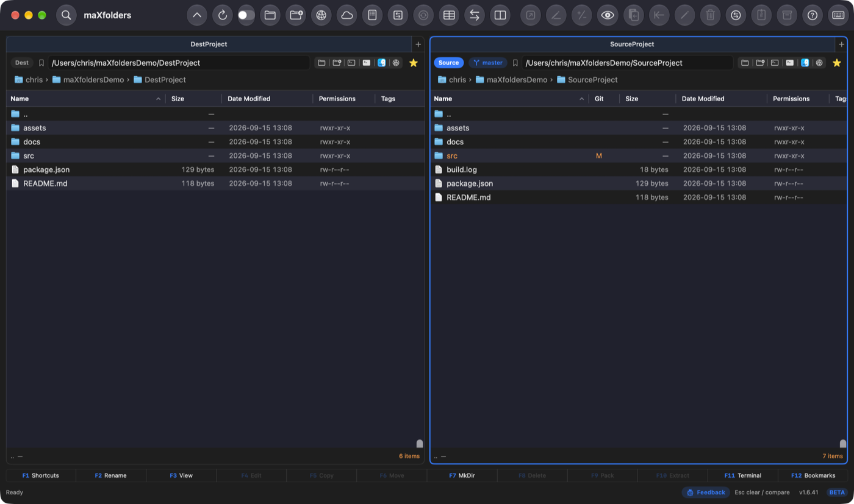Click the split dual-pane layout toolbar icon
This screenshot has height=504, width=854.
click(x=500, y=15)
